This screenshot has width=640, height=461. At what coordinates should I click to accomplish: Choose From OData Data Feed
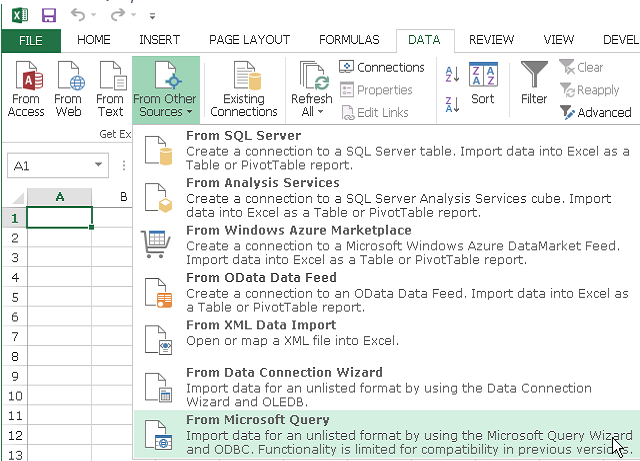pyautogui.click(x=387, y=292)
